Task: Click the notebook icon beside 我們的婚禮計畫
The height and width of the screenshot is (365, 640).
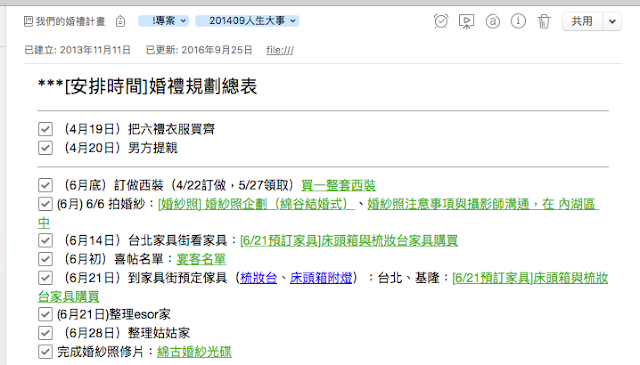Action: [x=28, y=21]
